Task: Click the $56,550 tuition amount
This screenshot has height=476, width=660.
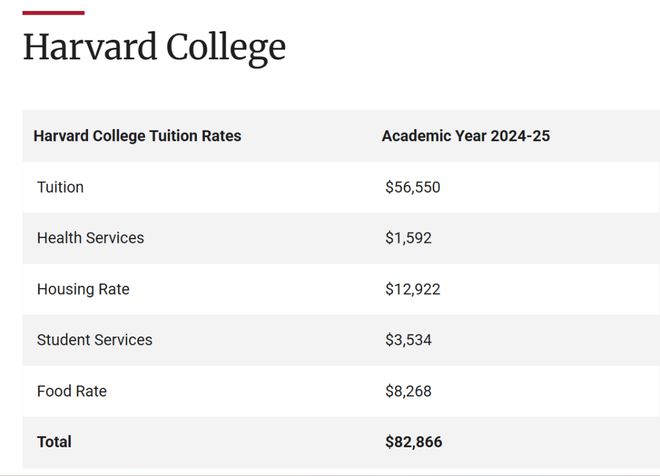Action: click(x=412, y=187)
